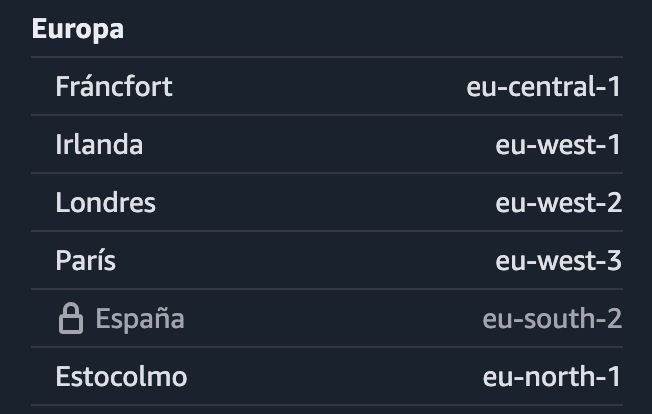Click the eu-west-1 region code
652x414 pixels.
point(558,145)
